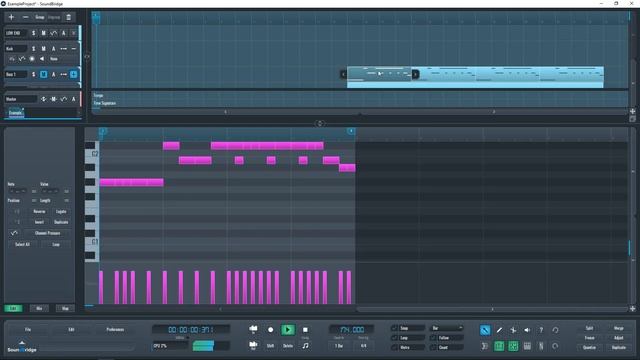
Task: Switch to the Map tab
Action: [65, 308]
